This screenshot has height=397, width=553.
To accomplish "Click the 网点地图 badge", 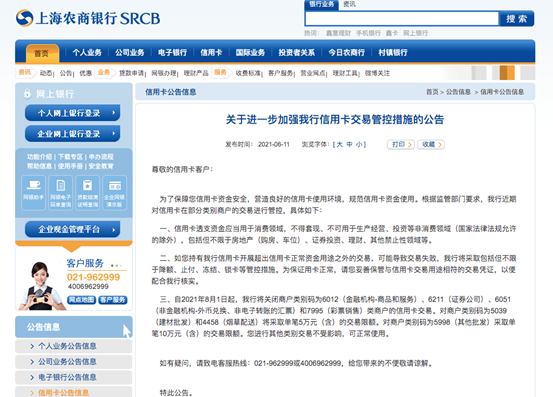I will (81, 300).
